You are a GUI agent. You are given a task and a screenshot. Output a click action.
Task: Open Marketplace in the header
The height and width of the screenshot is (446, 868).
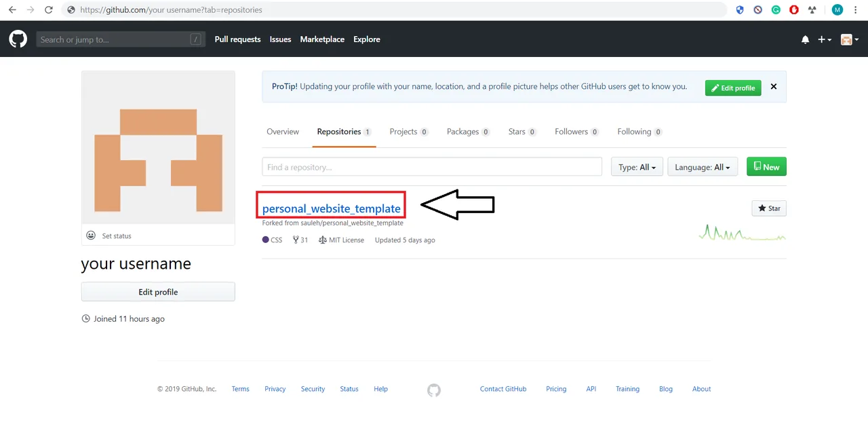point(322,39)
